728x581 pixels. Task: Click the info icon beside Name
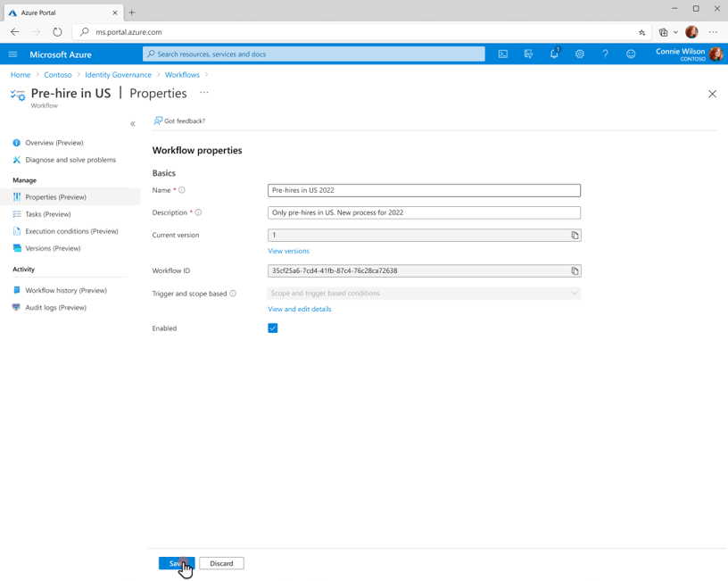182,190
